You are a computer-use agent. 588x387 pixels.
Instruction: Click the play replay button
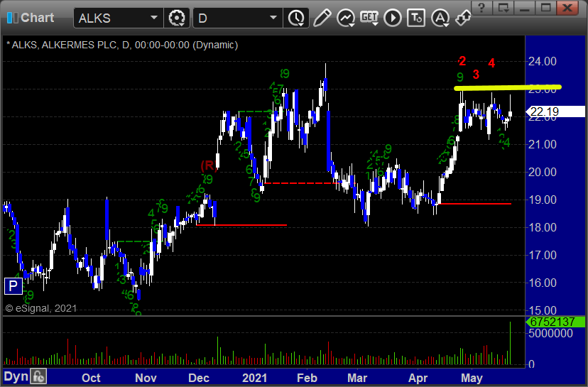(x=393, y=18)
